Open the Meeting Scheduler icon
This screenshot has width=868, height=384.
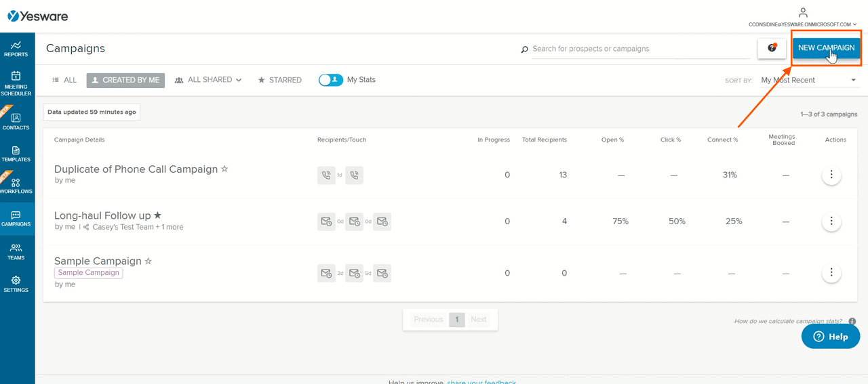[16, 83]
